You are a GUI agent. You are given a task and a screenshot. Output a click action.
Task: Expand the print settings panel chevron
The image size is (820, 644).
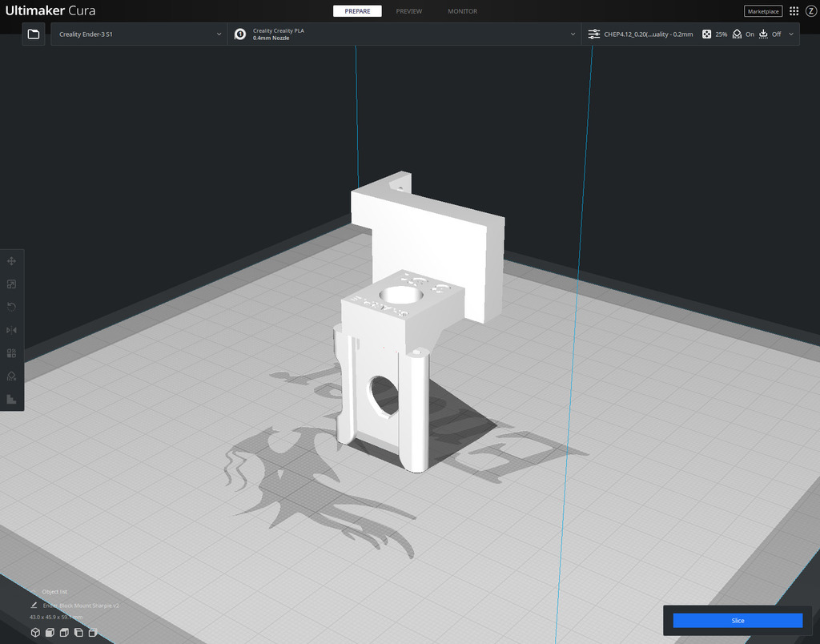click(x=791, y=34)
